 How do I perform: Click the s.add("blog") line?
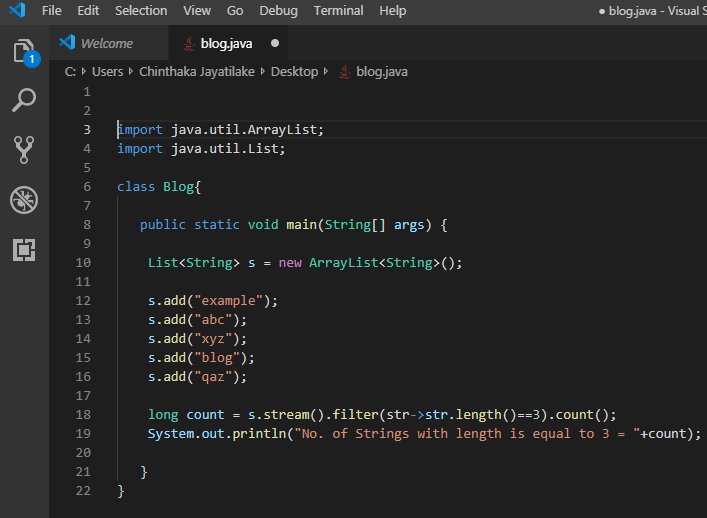[x=201, y=358]
